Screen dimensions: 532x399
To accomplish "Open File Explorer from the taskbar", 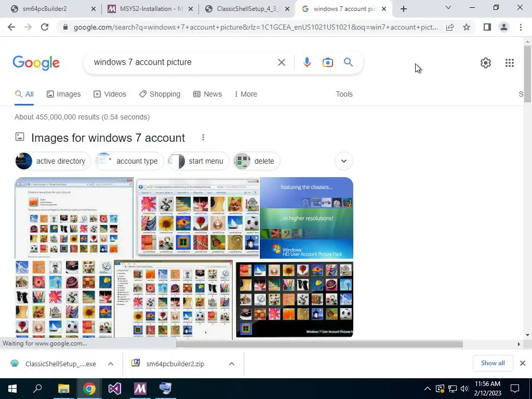I will coord(63,389).
